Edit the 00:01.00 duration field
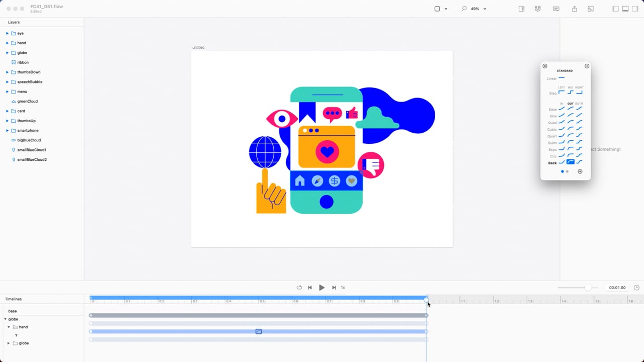The height and width of the screenshot is (362, 644). tap(617, 288)
